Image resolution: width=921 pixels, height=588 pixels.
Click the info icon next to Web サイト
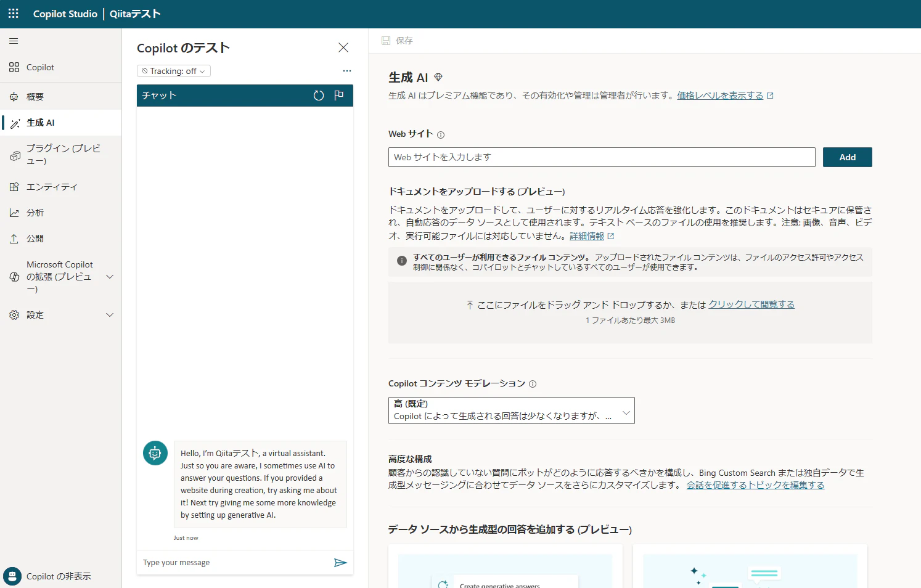coord(441,135)
